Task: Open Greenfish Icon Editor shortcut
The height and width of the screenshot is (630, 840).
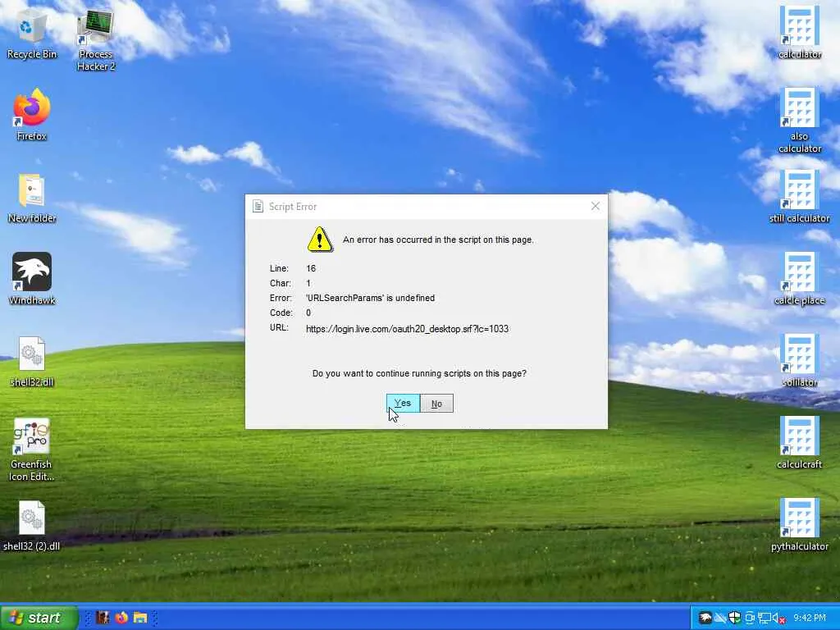Action: click(x=32, y=449)
